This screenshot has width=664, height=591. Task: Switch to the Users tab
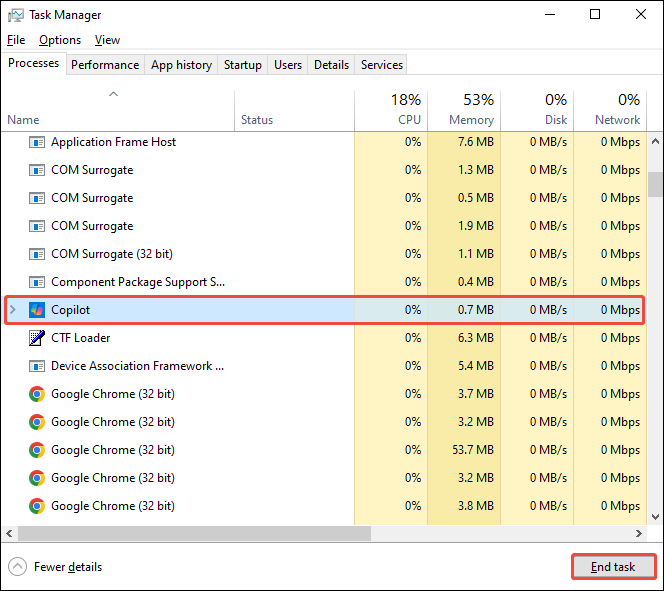click(288, 65)
